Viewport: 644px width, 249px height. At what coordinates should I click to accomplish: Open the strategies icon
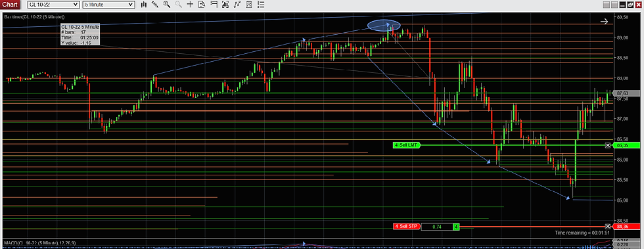coord(248,5)
